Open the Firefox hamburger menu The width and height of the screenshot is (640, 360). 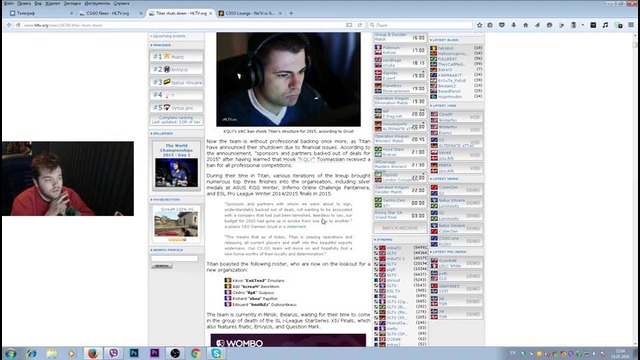pos(631,25)
